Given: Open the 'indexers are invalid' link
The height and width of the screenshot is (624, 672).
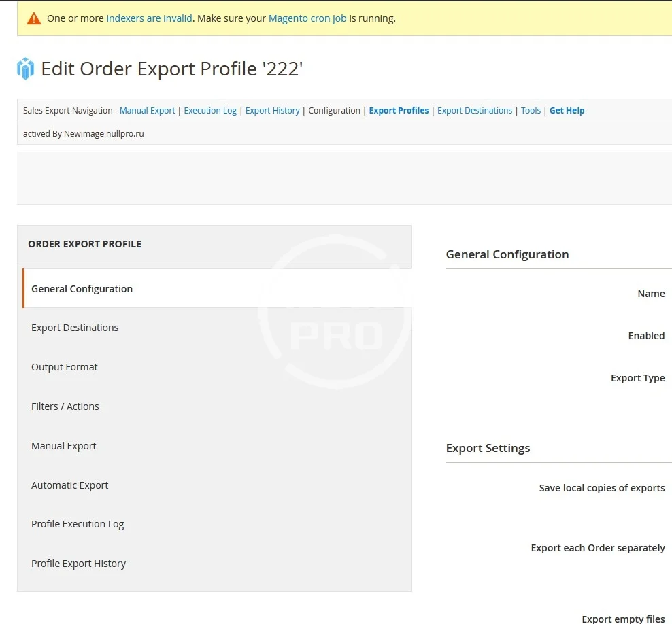Looking at the screenshot, I should pos(149,18).
